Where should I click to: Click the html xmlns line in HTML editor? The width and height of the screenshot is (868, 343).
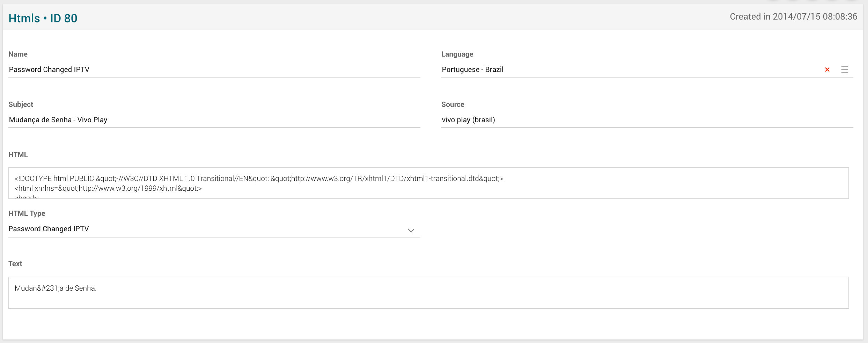(108, 188)
